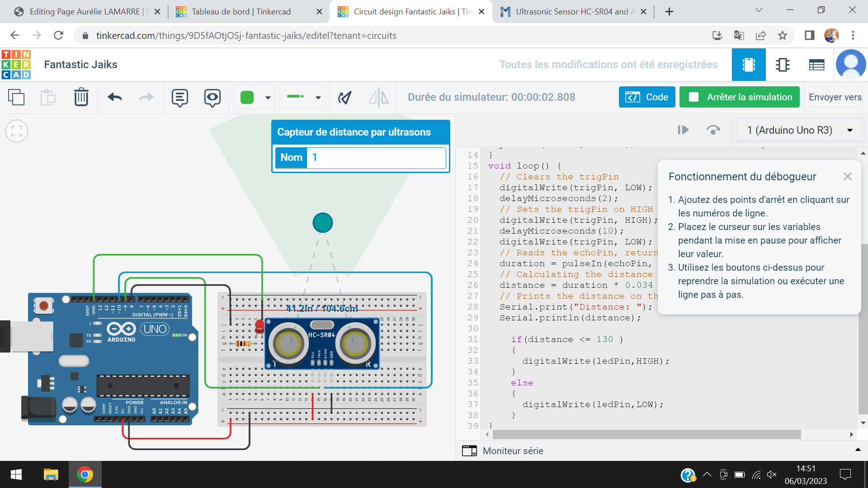Select the green wire color swatch
The image size is (868, 488).
(x=247, y=97)
